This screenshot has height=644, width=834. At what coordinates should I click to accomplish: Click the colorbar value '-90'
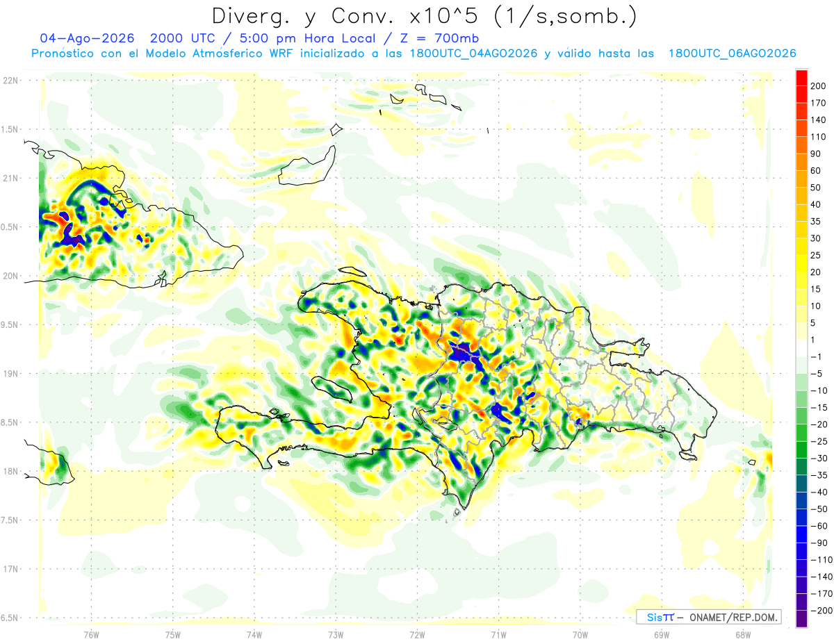[x=818, y=543]
